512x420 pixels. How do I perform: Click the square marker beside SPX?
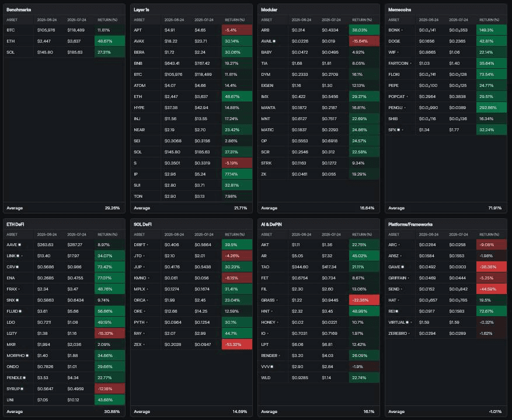pyautogui.click(x=398, y=130)
